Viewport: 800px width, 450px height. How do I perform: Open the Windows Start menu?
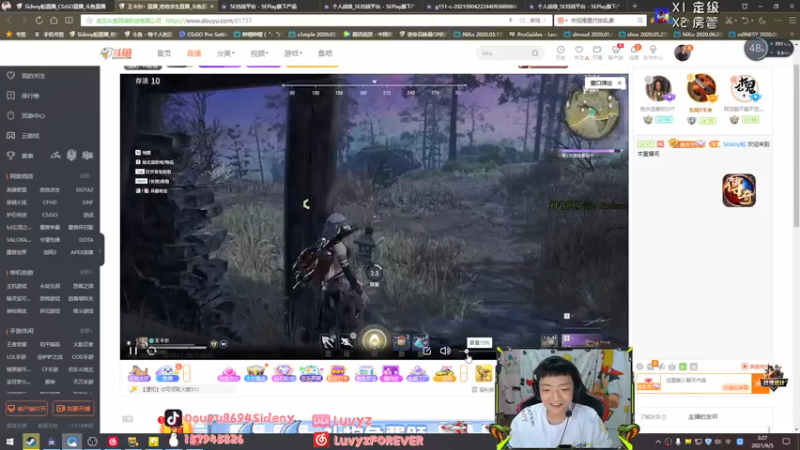(10, 441)
